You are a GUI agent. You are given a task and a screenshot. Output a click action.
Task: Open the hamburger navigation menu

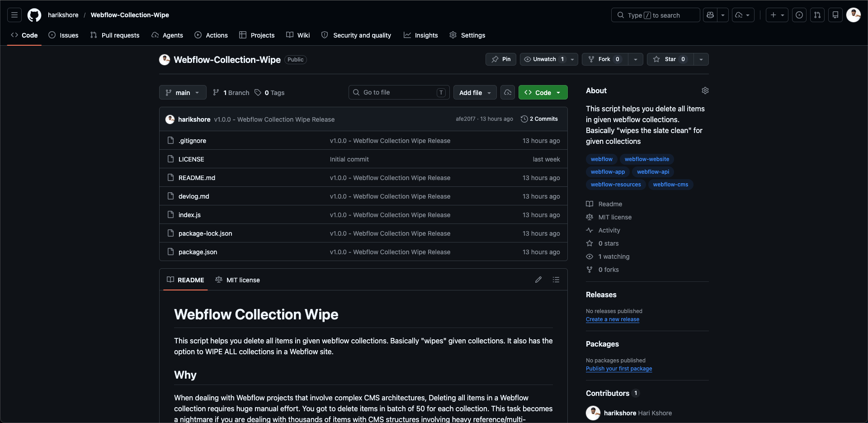14,15
